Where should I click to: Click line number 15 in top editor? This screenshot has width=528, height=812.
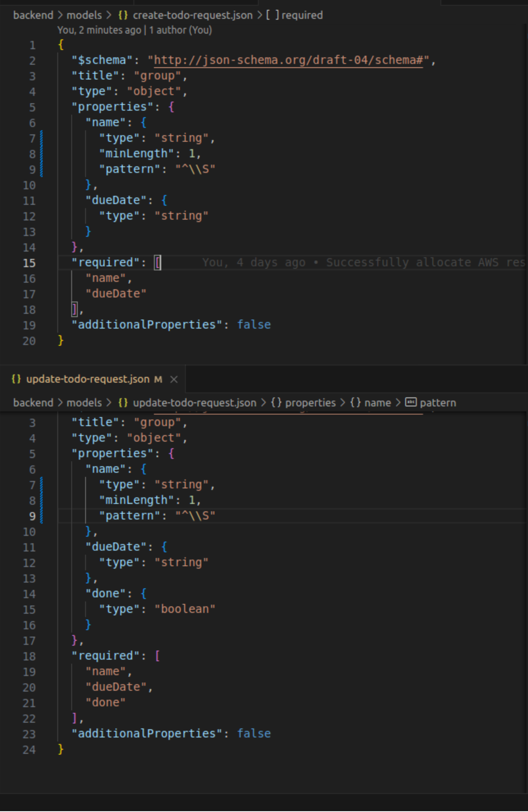pos(29,263)
